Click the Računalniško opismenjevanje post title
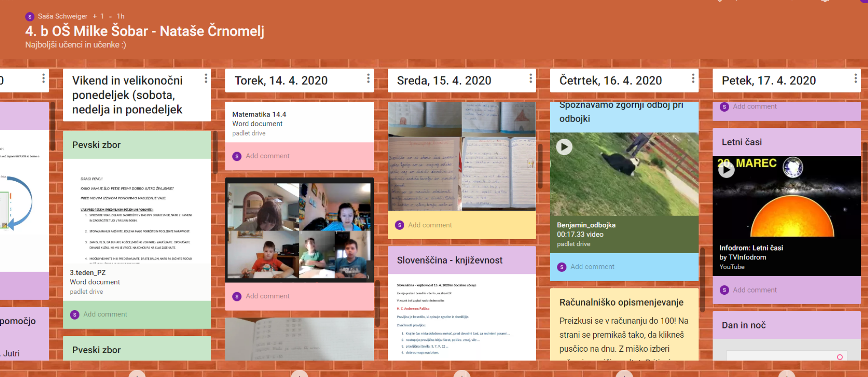 pos(621,302)
